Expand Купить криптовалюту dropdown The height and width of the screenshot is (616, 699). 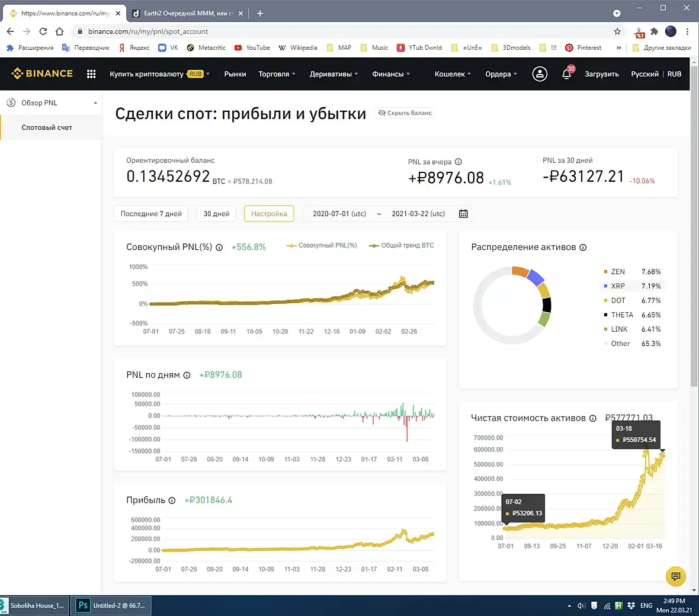pyautogui.click(x=159, y=74)
